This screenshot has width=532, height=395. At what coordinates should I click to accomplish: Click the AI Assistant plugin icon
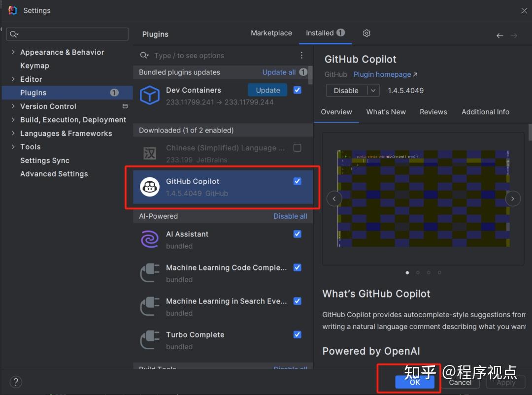150,239
